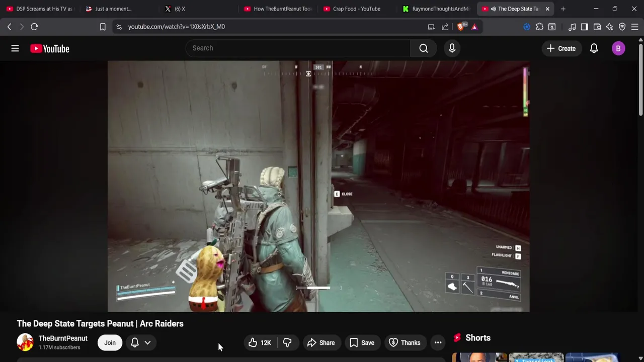
Task: Open Leo AI sparkle icon
Action: 610,27
